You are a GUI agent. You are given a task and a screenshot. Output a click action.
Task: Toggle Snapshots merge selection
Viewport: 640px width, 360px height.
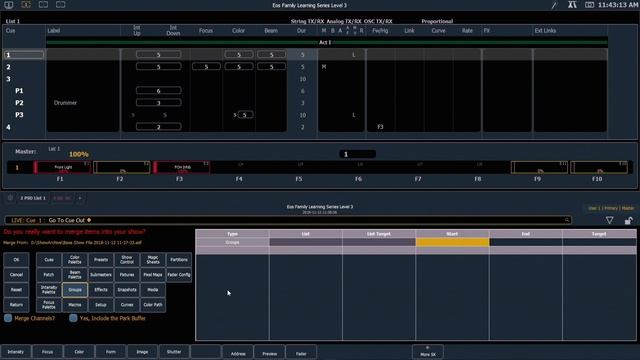coord(127,290)
